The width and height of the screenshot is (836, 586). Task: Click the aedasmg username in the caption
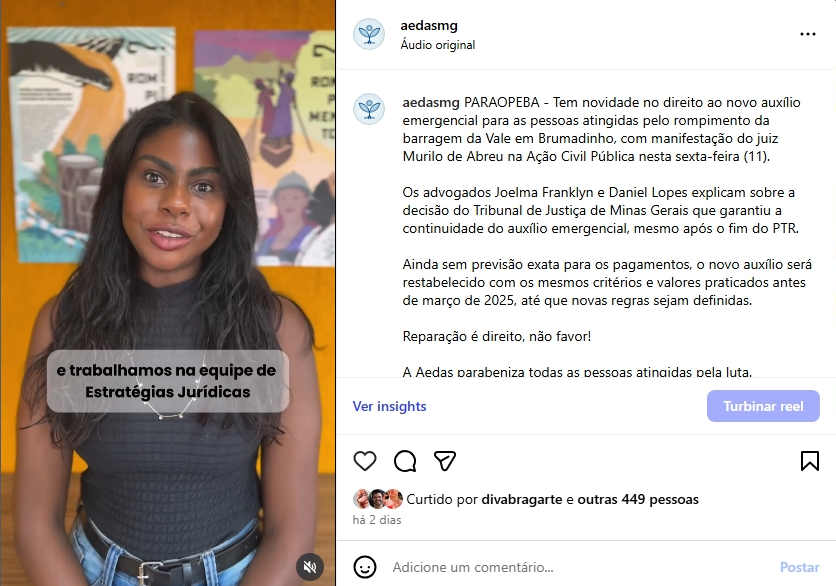(431, 102)
